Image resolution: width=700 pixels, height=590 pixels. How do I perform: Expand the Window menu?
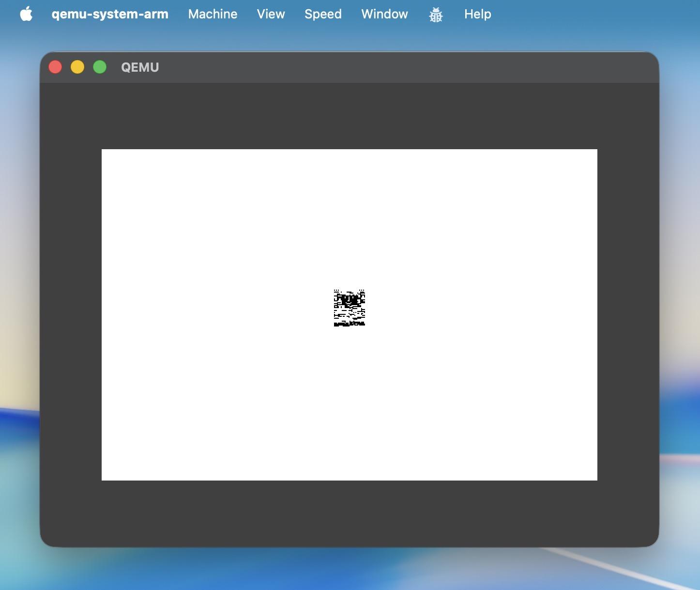[384, 14]
